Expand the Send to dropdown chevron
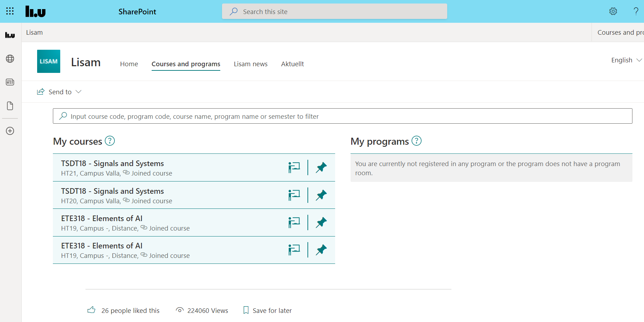Viewport: 644px width, 322px height. click(x=78, y=92)
